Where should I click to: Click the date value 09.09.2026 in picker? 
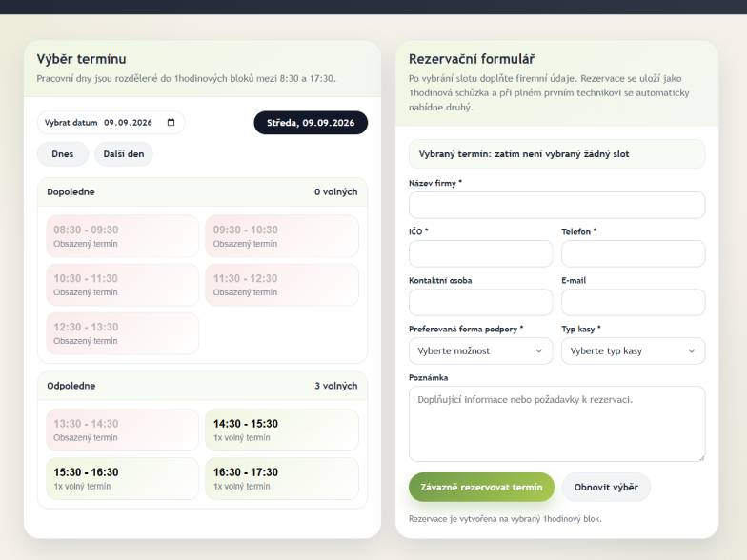coord(128,122)
